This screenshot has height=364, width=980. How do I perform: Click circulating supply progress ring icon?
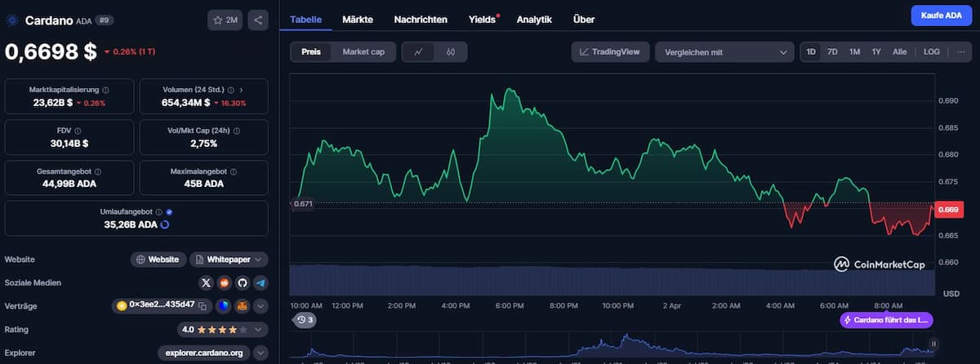point(165,224)
